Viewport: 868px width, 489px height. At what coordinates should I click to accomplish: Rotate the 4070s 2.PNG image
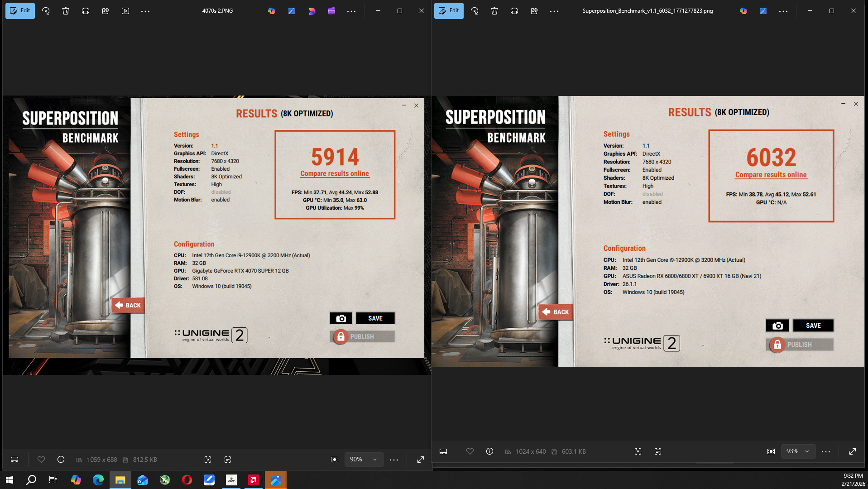click(x=46, y=11)
